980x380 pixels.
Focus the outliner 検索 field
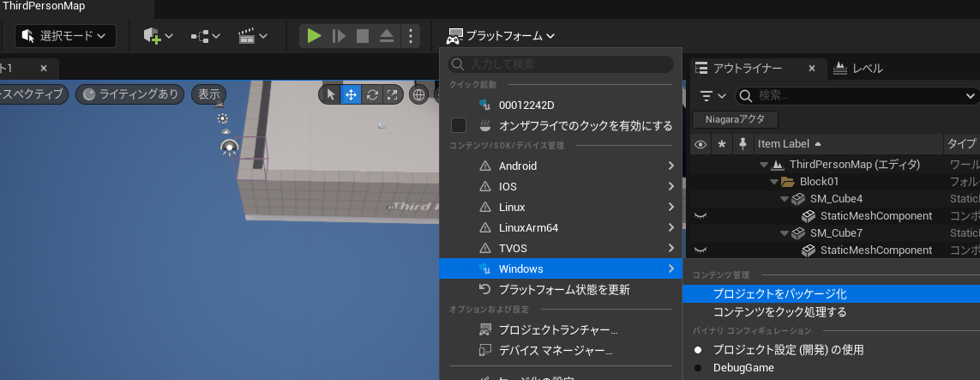(857, 95)
